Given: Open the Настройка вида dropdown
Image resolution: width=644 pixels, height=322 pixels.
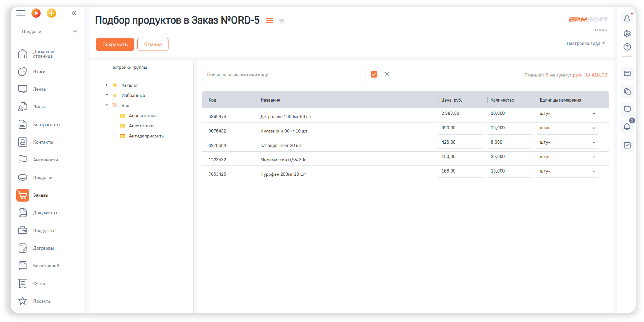Looking at the screenshot, I should pyautogui.click(x=585, y=43).
